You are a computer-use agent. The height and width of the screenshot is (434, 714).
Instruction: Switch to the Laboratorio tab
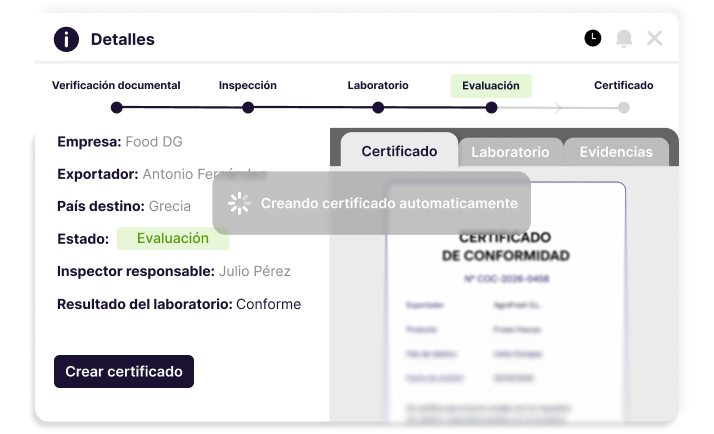(510, 152)
